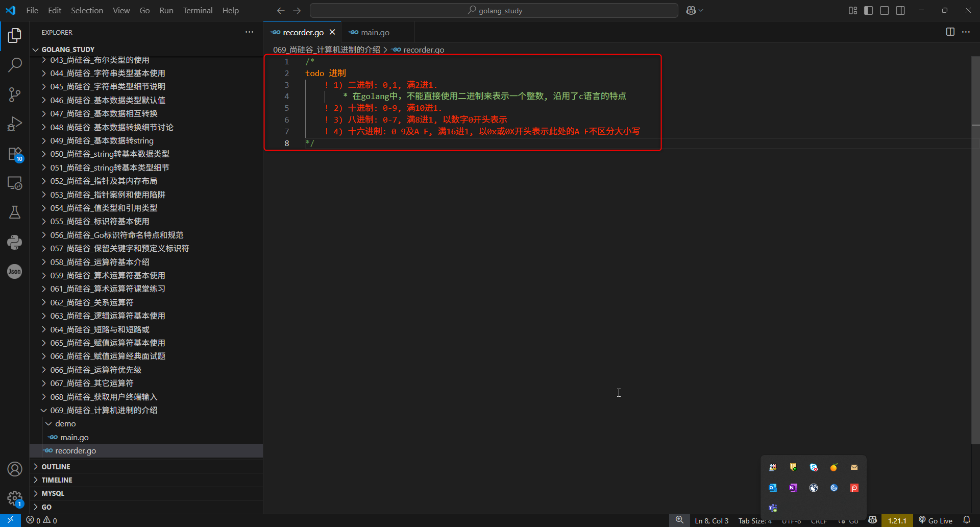
Task: Click breadcrumb folder 069_尚硅谷_计算机进制的介绍
Action: [x=327, y=50]
